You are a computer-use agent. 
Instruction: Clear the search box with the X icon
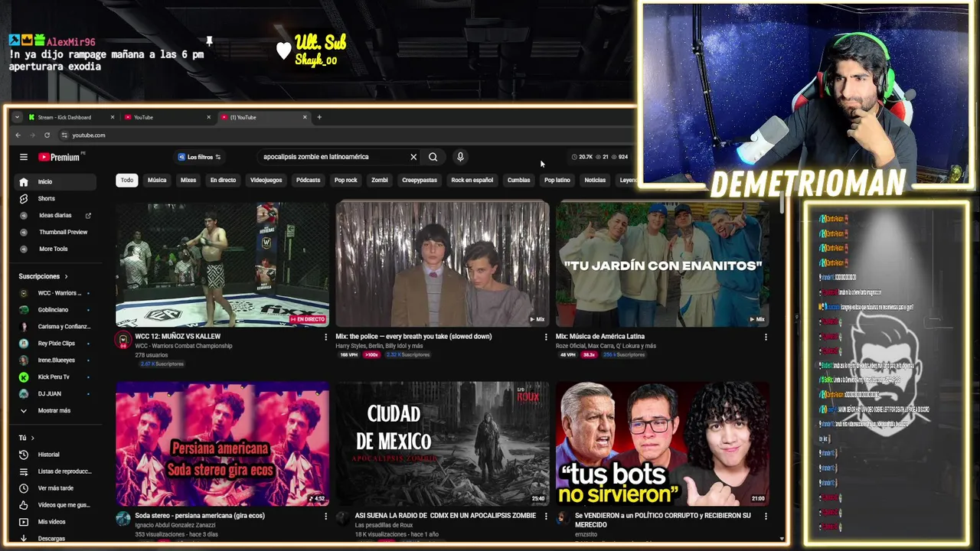click(x=413, y=157)
